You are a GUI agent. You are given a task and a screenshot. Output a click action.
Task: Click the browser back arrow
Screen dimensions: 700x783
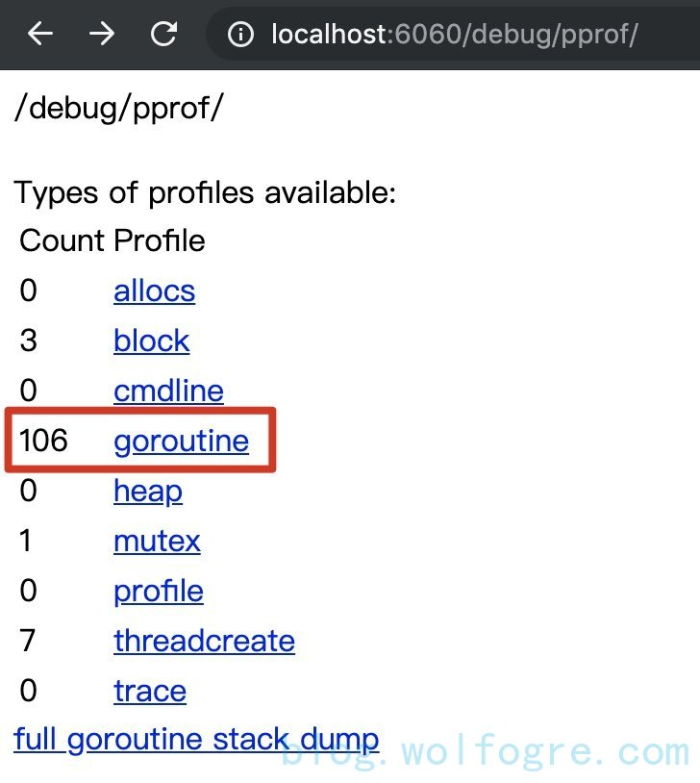40,35
